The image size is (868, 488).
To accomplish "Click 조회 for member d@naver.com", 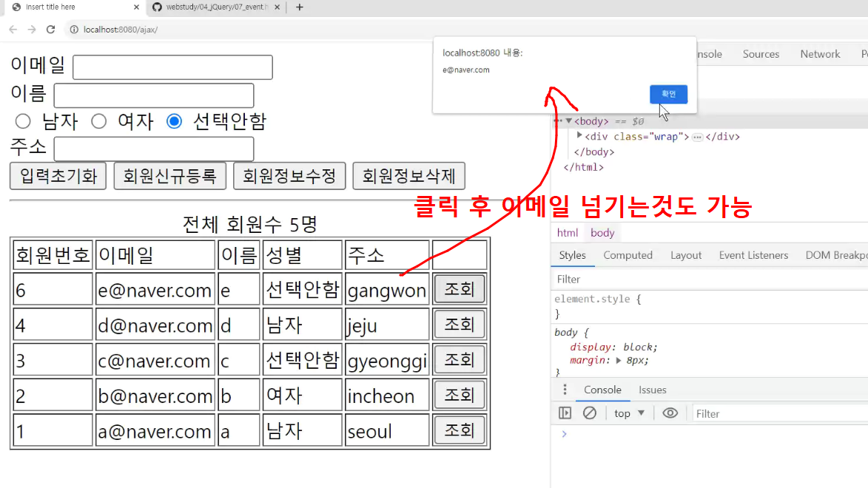I will tap(460, 325).
